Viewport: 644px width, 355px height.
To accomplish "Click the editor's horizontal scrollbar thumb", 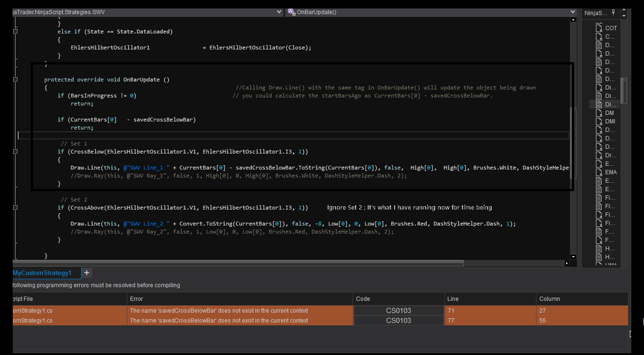I will [239, 263].
